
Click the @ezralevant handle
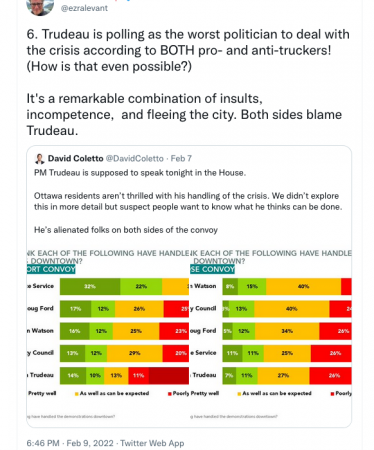click(84, 8)
